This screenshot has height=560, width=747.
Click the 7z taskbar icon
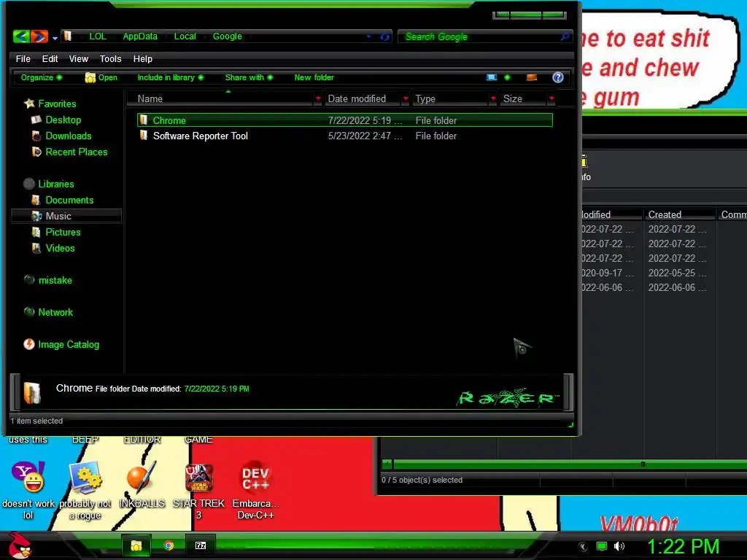coord(201,545)
